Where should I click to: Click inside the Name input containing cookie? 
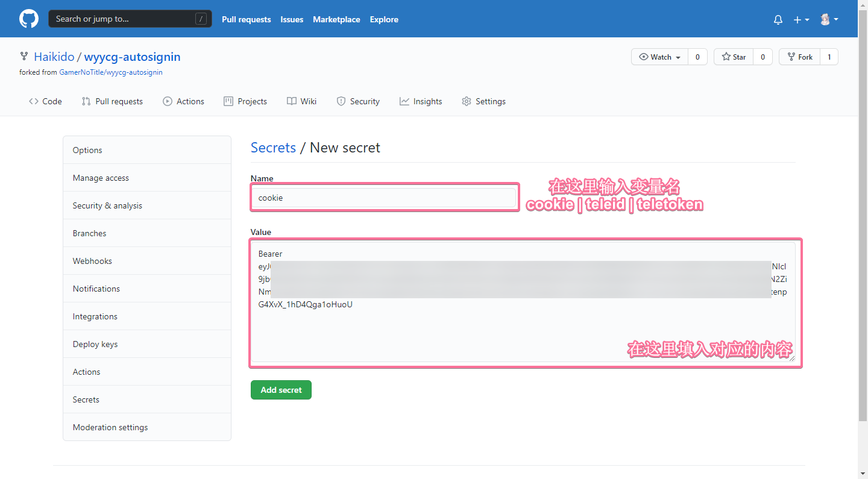click(x=384, y=197)
